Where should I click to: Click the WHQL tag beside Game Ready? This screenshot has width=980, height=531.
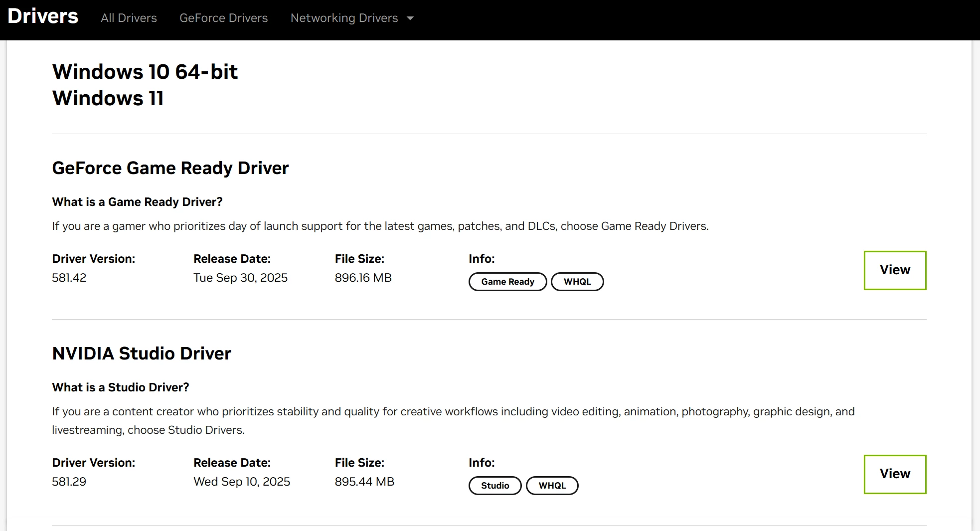click(x=577, y=282)
